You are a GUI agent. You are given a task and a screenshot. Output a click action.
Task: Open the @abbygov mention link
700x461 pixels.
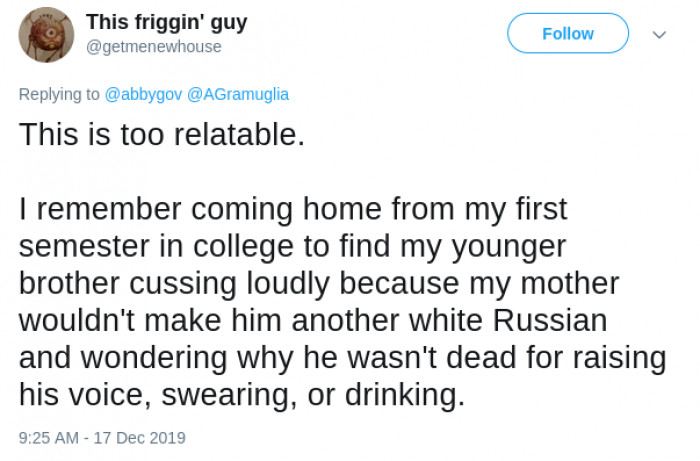pyautogui.click(x=144, y=94)
